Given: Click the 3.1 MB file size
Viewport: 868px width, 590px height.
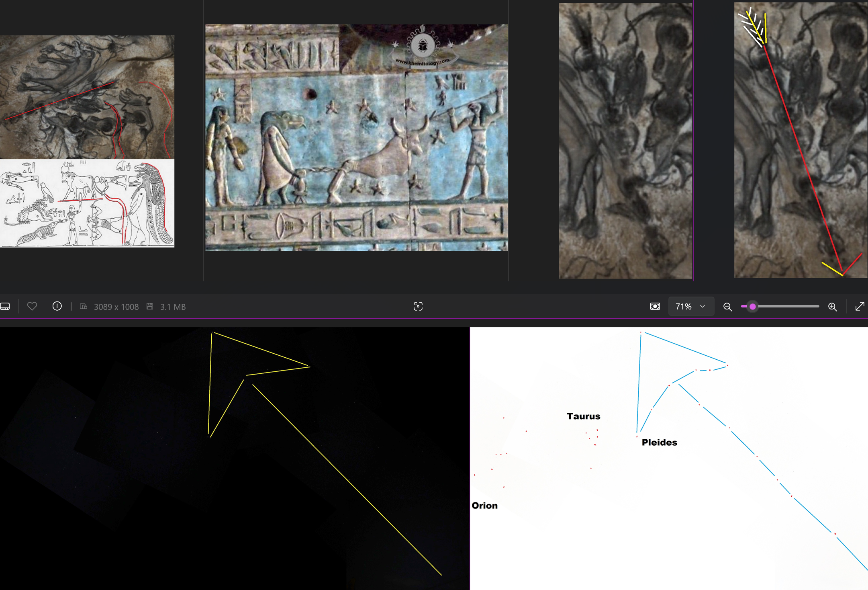Looking at the screenshot, I should 173,307.
